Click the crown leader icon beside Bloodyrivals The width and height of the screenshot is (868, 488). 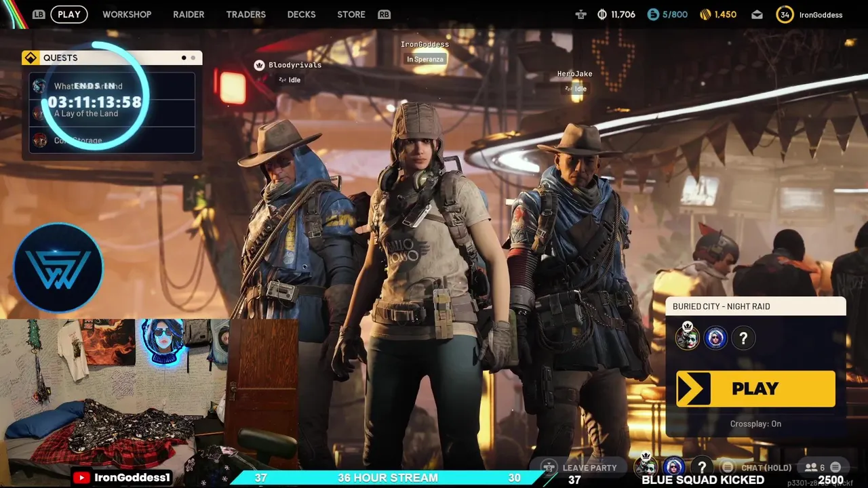259,65
